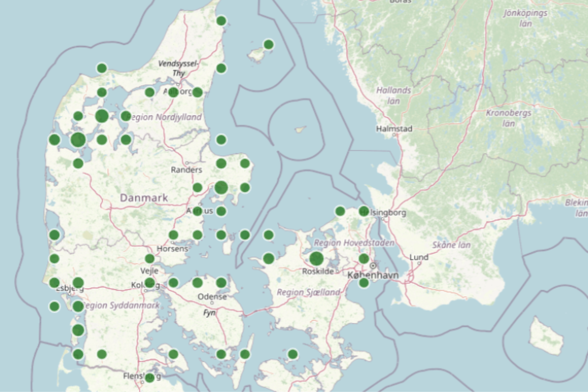Click the Skåne län region label
Viewport: 588px width, 392px height.
click(451, 245)
